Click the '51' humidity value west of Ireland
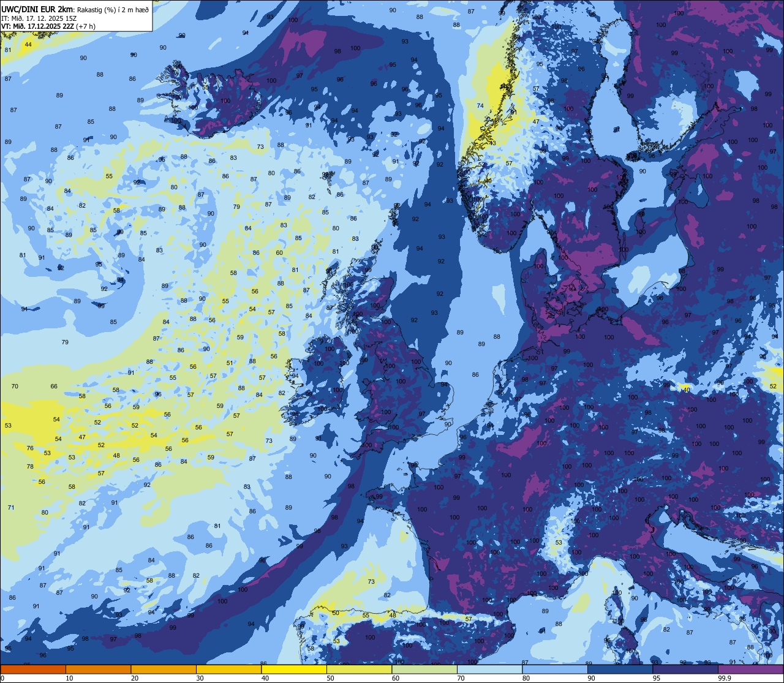This screenshot has width=784, height=683. (230, 363)
